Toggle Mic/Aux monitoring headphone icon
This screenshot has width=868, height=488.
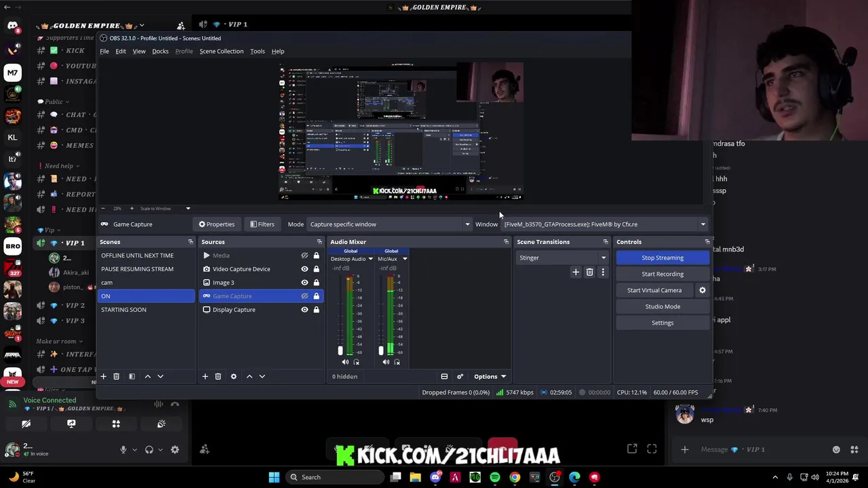(397, 362)
